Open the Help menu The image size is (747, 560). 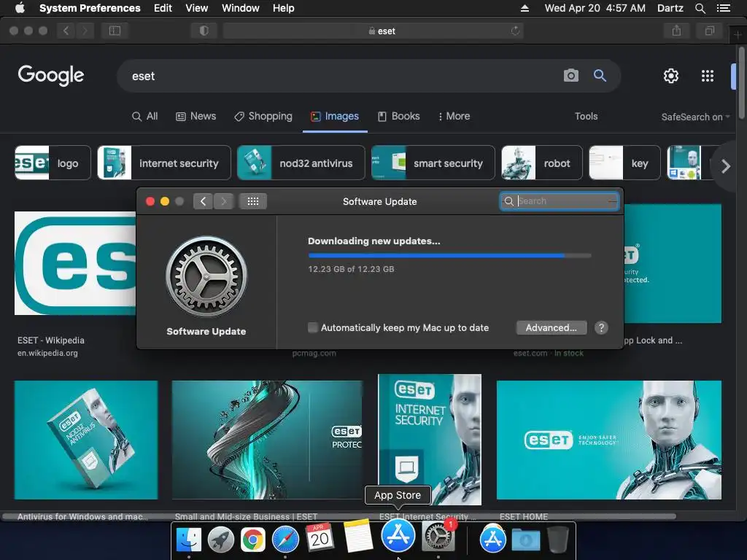284,8
